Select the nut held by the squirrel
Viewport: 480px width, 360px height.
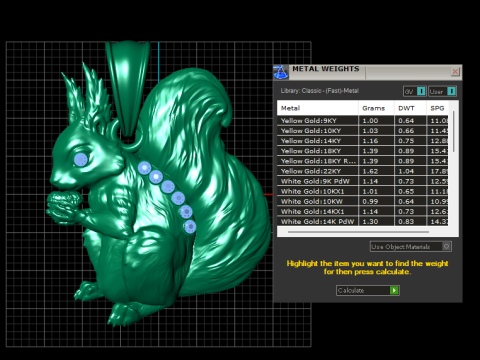[65, 199]
